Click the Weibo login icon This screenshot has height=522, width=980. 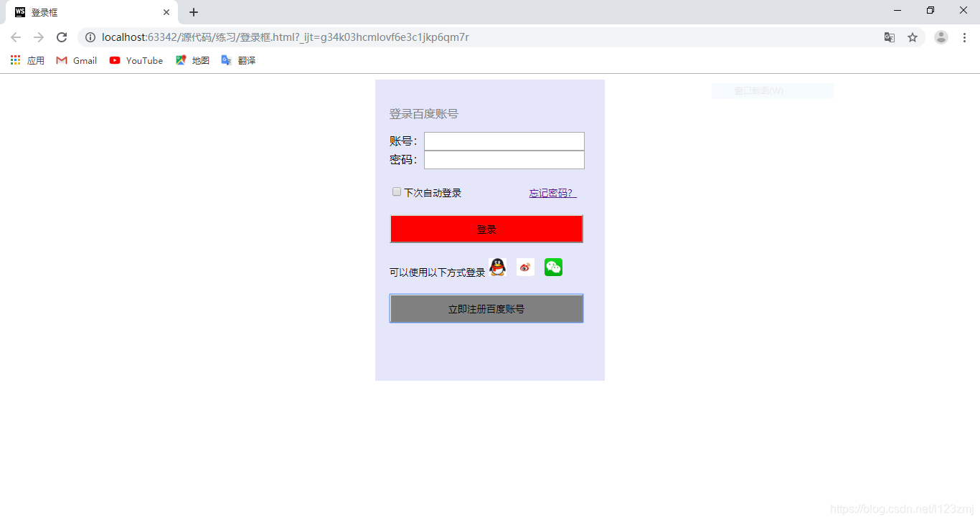525,267
